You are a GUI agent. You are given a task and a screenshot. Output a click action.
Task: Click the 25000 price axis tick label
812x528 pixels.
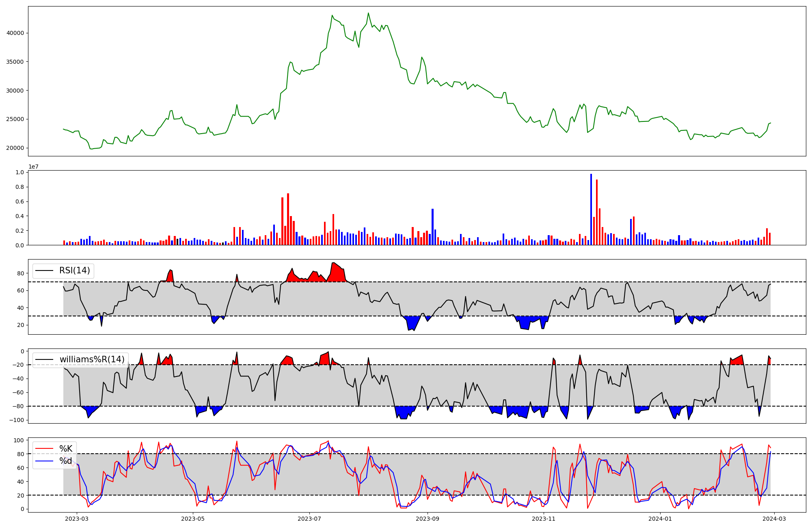coord(15,119)
